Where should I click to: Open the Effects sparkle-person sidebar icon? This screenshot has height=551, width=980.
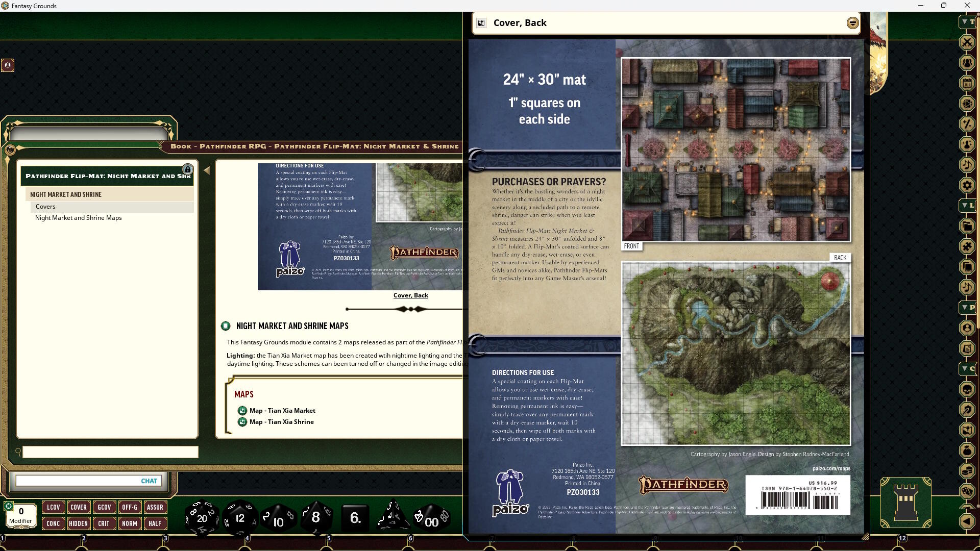[x=967, y=144]
